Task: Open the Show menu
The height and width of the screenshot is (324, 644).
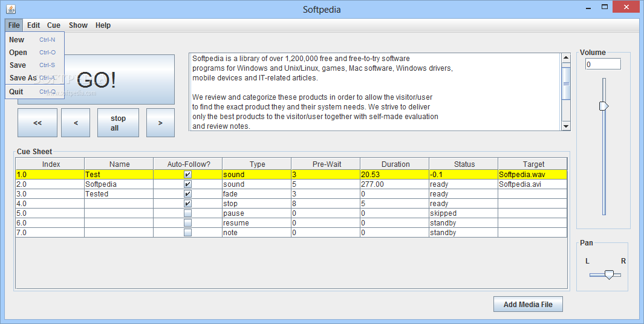Action: 78,25
